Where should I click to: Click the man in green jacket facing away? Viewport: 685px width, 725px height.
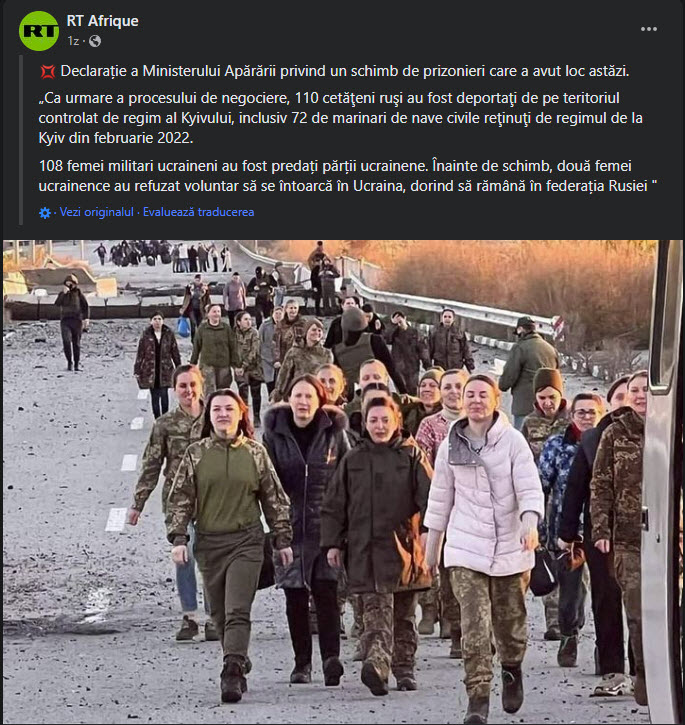[529, 370]
